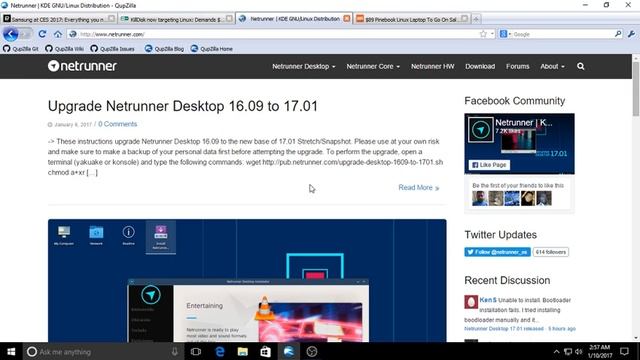Expand the bookmark star dropdown arrow
This screenshot has height=360, width=640.
[492, 34]
